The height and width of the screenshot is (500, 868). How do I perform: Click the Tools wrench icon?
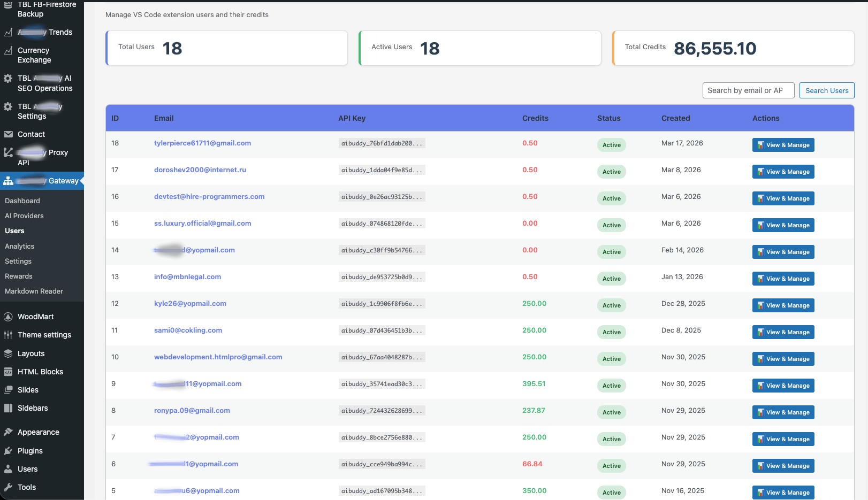point(8,487)
